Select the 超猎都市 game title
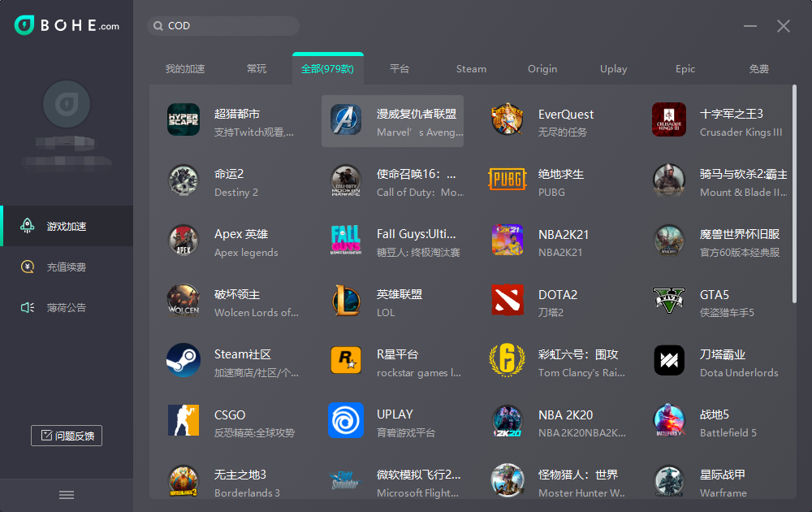The width and height of the screenshot is (812, 512). click(x=237, y=114)
